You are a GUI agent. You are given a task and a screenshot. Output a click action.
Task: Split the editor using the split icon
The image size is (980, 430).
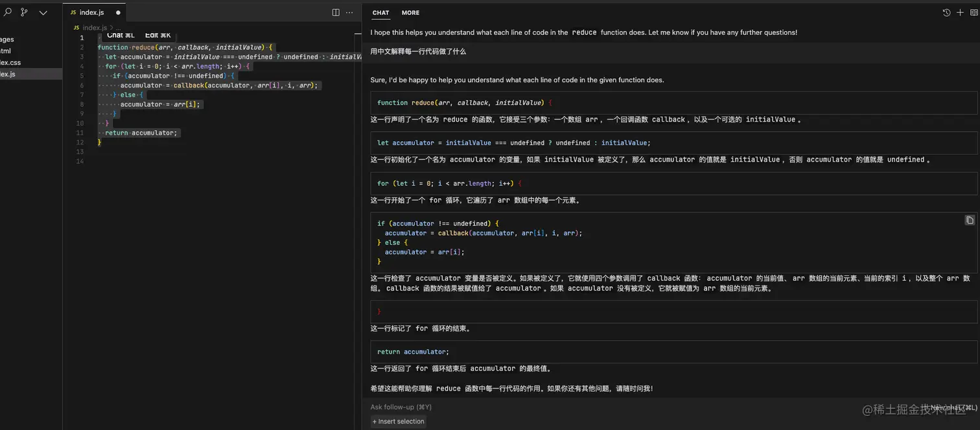coord(335,12)
